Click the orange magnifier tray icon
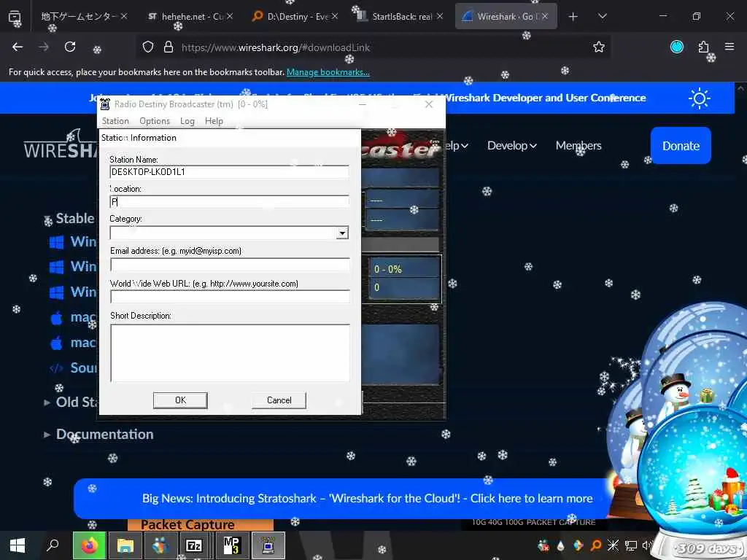 point(595,545)
